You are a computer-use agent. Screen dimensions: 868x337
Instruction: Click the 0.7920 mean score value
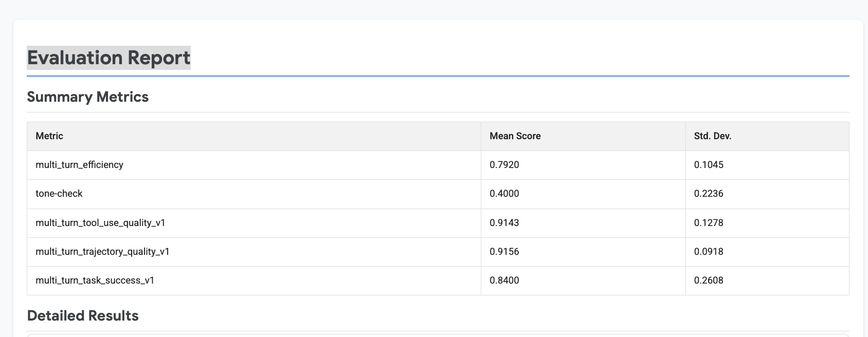[x=504, y=165]
